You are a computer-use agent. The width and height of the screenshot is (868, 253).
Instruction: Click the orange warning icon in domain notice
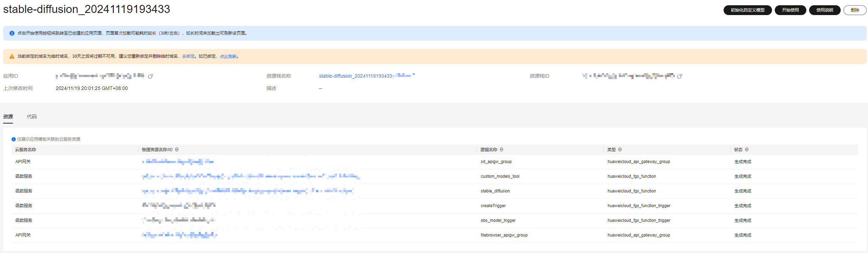12,57
